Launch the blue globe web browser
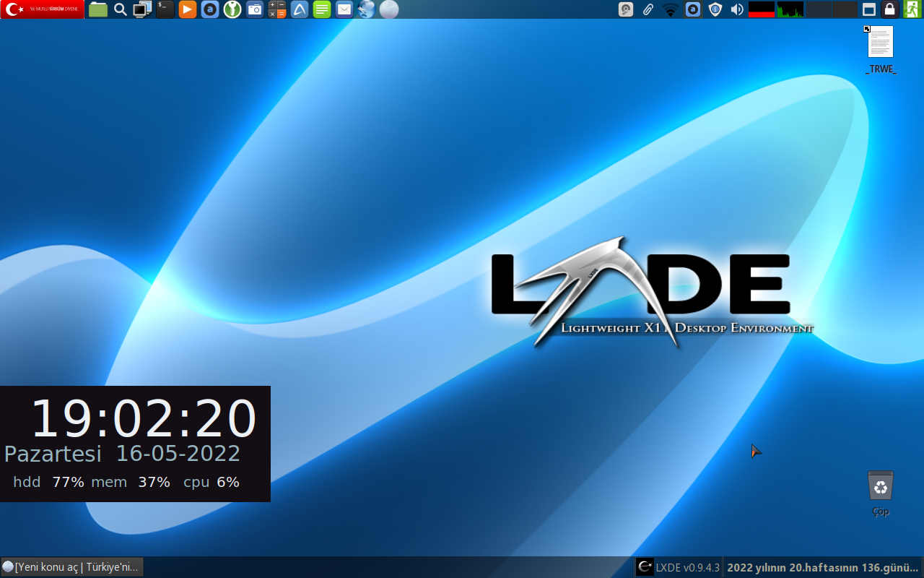The image size is (924, 578). (x=367, y=9)
